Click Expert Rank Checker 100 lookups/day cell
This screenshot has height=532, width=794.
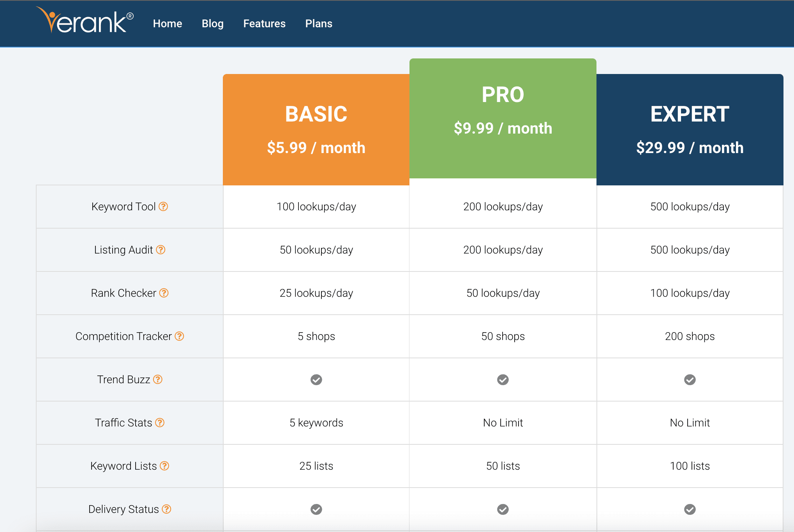[x=690, y=293]
